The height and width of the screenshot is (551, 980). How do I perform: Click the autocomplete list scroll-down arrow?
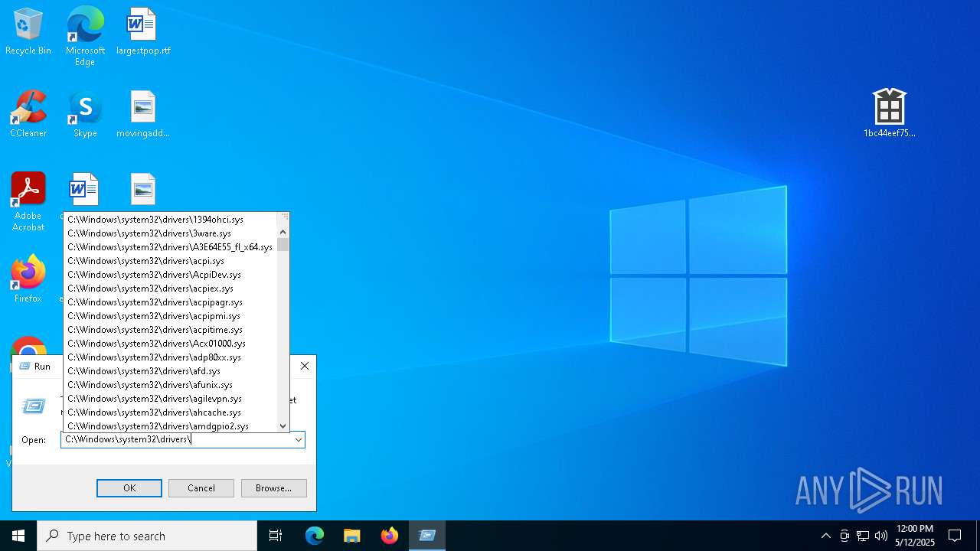click(x=283, y=425)
